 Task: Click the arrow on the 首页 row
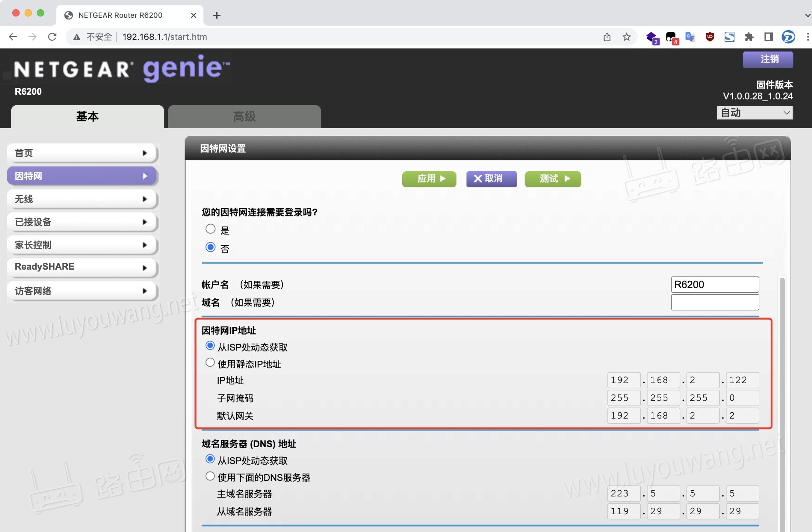point(145,153)
